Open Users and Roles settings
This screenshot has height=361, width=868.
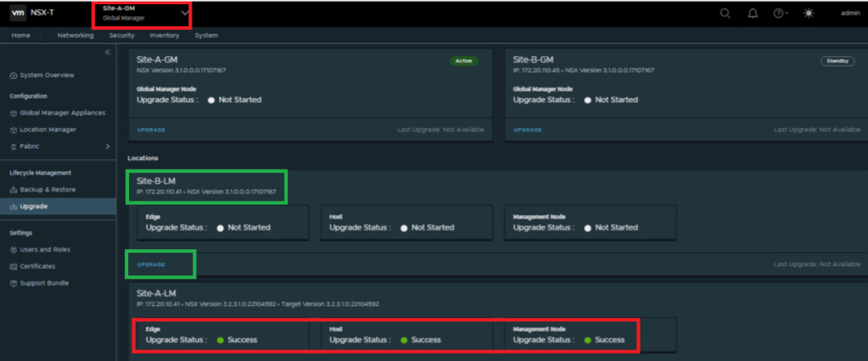45,250
